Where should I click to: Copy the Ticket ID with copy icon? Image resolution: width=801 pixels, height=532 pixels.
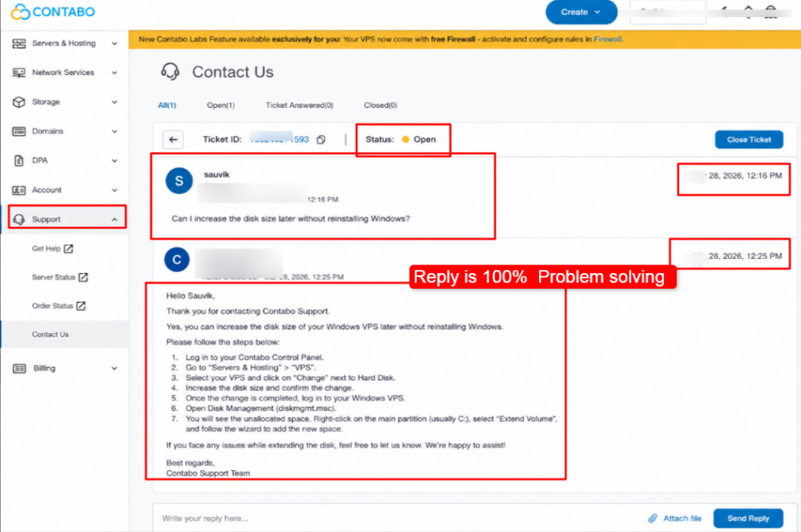(x=321, y=139)
